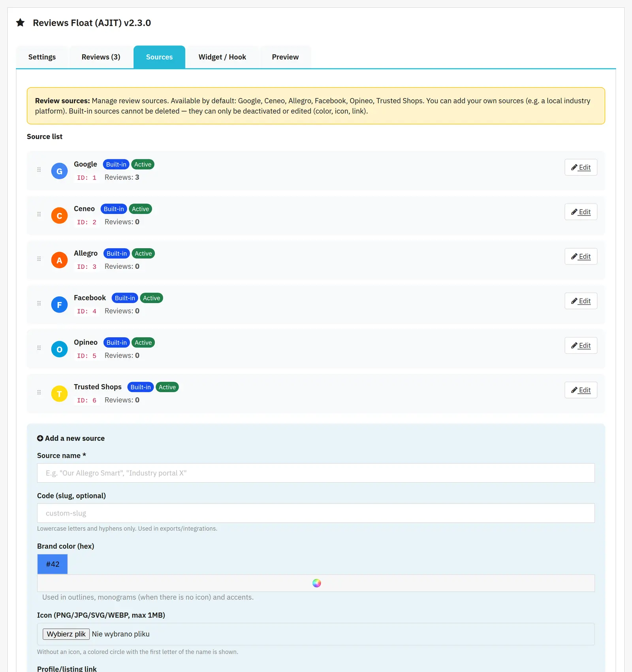Viewport: 632px width, 672px height.
Task: Switch to the Reviews (3) tab
Action: [x=101, y=57]
